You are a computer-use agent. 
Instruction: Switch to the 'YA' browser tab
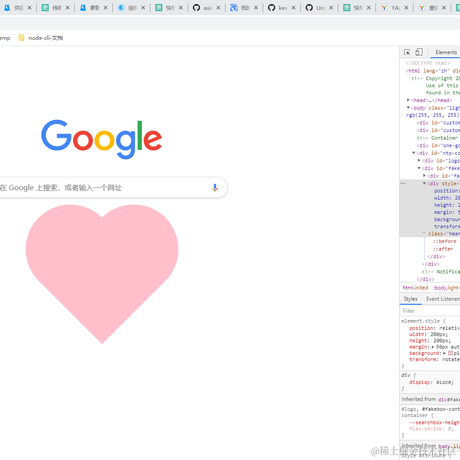(390, 8)
